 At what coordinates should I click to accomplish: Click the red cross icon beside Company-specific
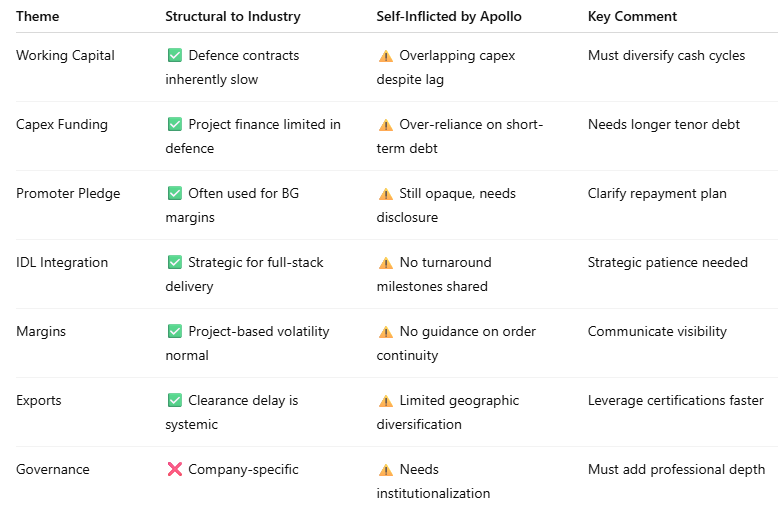(175, 470)
